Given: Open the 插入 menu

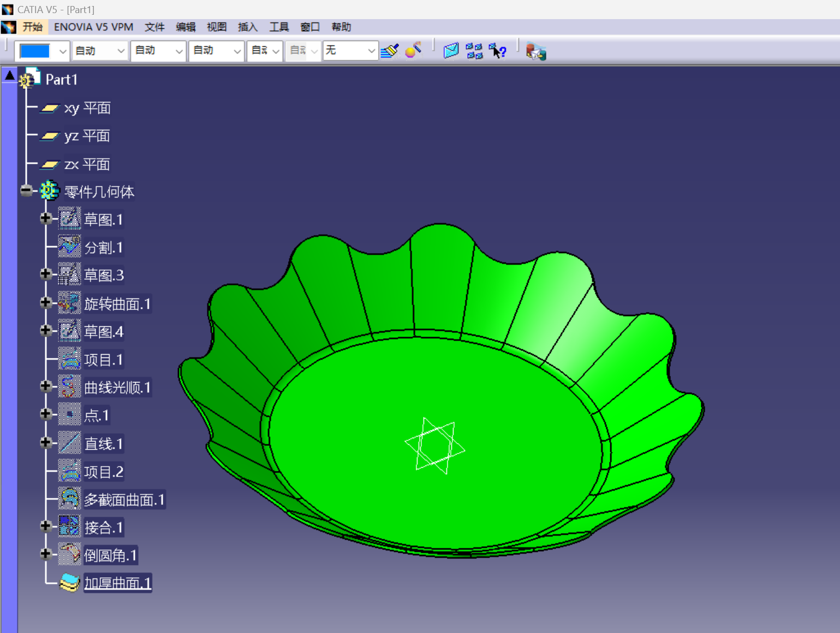Looking at the screenshot, I should [248, 27].
